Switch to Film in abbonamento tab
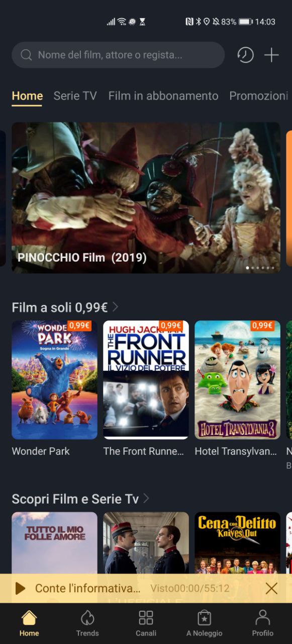The width and height of the screenshot is (292, 644). [x=163, y=96]
